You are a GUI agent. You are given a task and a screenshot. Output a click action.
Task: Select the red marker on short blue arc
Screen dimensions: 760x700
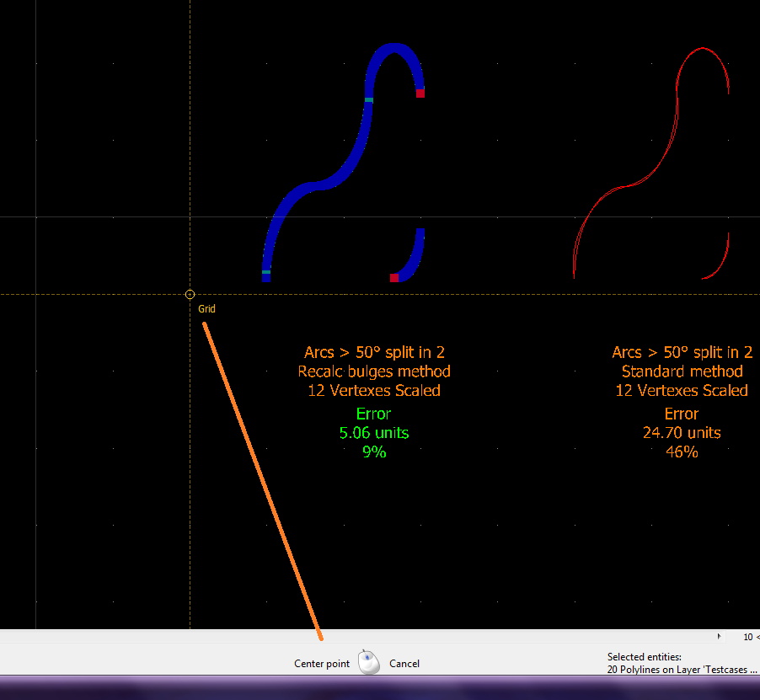coord(394,278)
